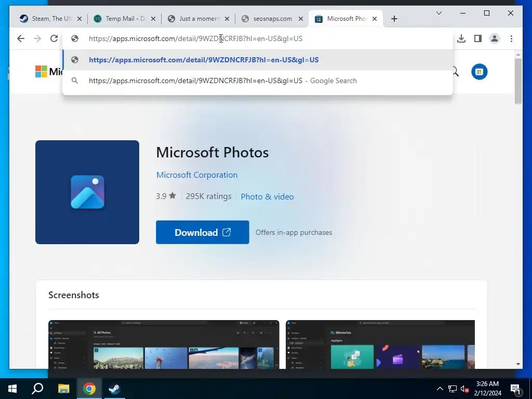Open Chrome downloads icon
This screenshot has height=399, width=532.
point(461,38)
